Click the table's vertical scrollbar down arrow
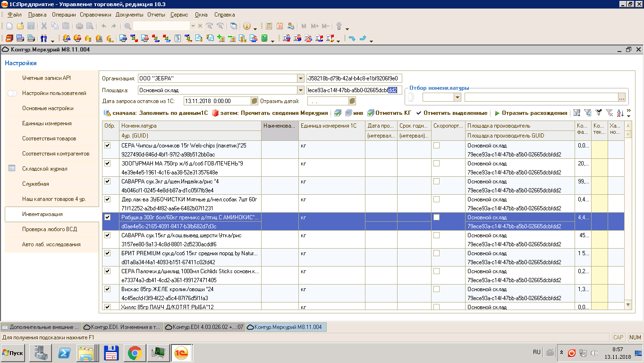The width and height of the screenshot is (644, 363). tap(628, 304)
